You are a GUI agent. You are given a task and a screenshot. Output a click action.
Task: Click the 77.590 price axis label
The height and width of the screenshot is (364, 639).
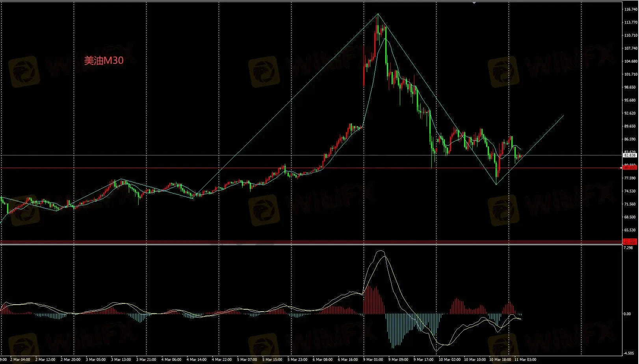pos(631,178)
